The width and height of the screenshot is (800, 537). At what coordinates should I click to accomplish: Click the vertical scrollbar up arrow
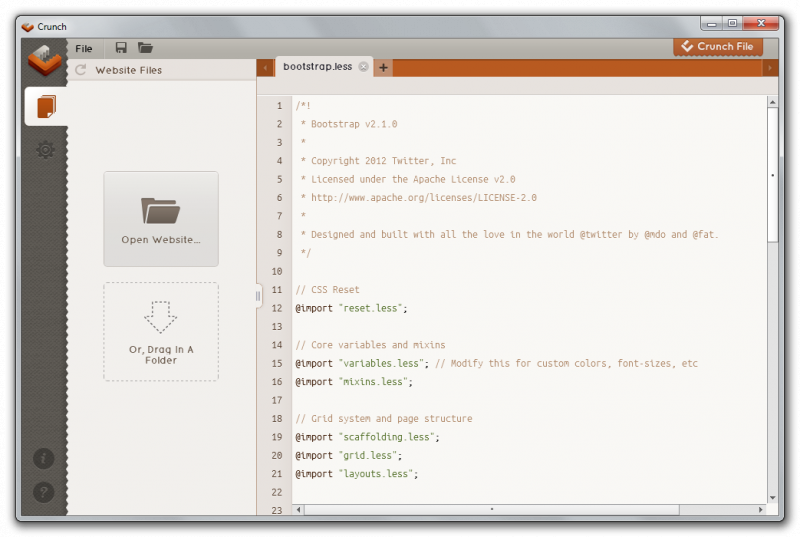772,103
